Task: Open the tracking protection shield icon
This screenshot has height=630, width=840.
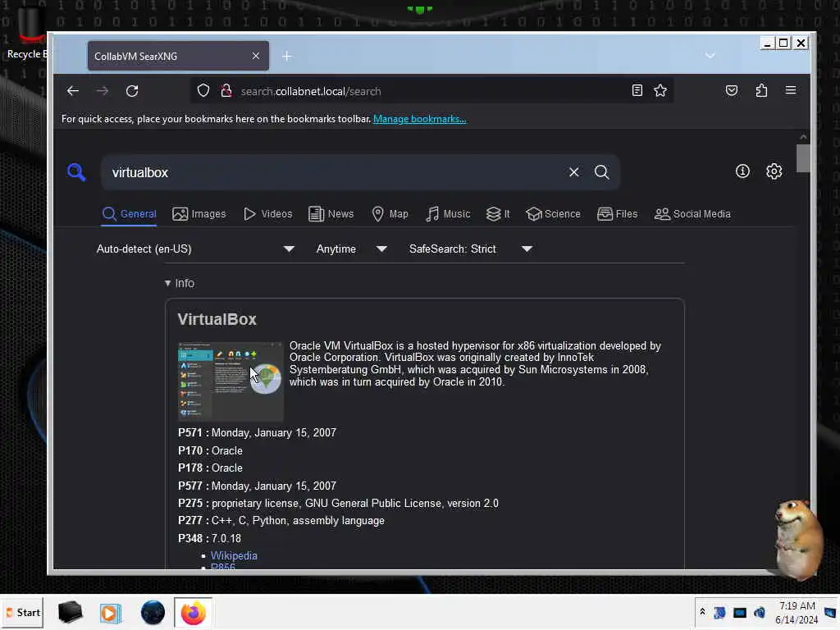Action: 203,90
